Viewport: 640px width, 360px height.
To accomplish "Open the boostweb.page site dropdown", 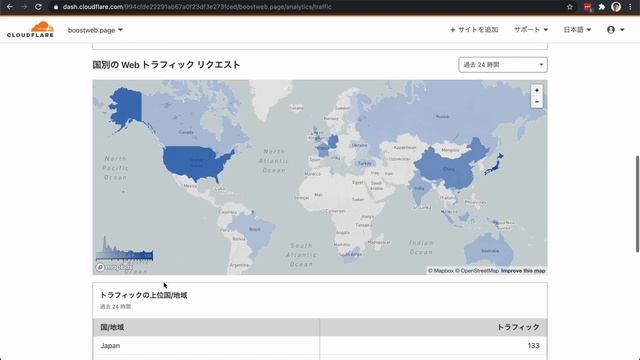I will (x=95, y=30).
